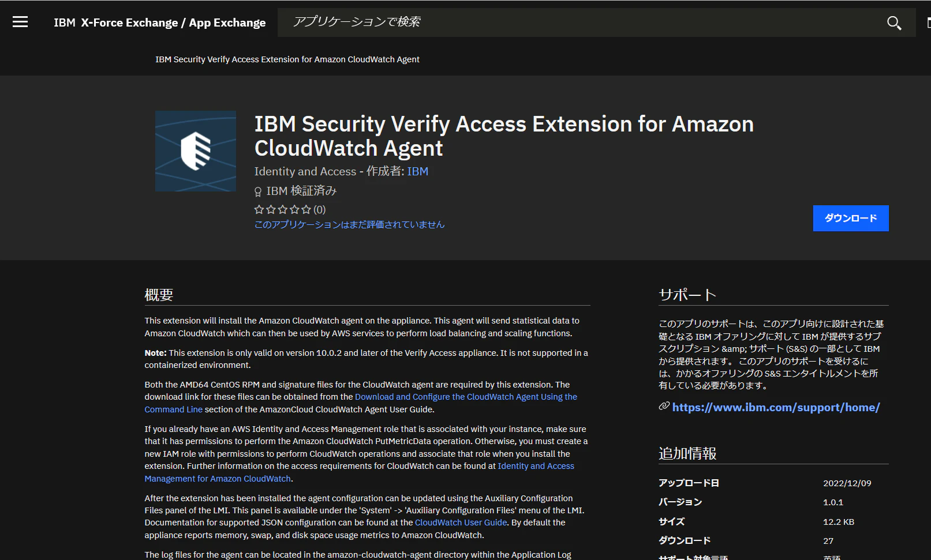Click the rating count (0)
931x560 pixels.
(x=320, y=209)
